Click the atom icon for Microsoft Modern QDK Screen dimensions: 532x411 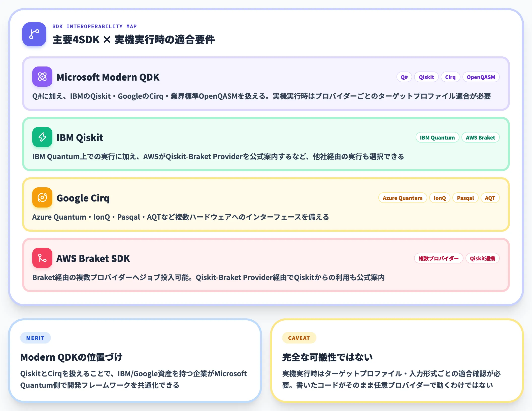pyautogui.click(x=42, y=77)
